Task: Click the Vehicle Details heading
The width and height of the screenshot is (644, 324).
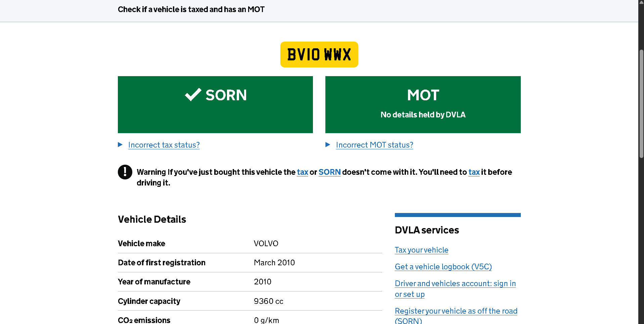Action: tap(152, 219)
